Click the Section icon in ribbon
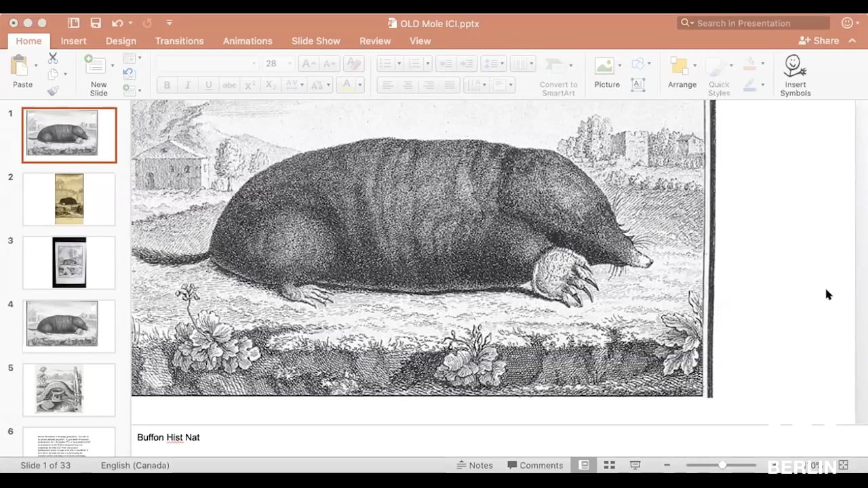 click(129, 90)
